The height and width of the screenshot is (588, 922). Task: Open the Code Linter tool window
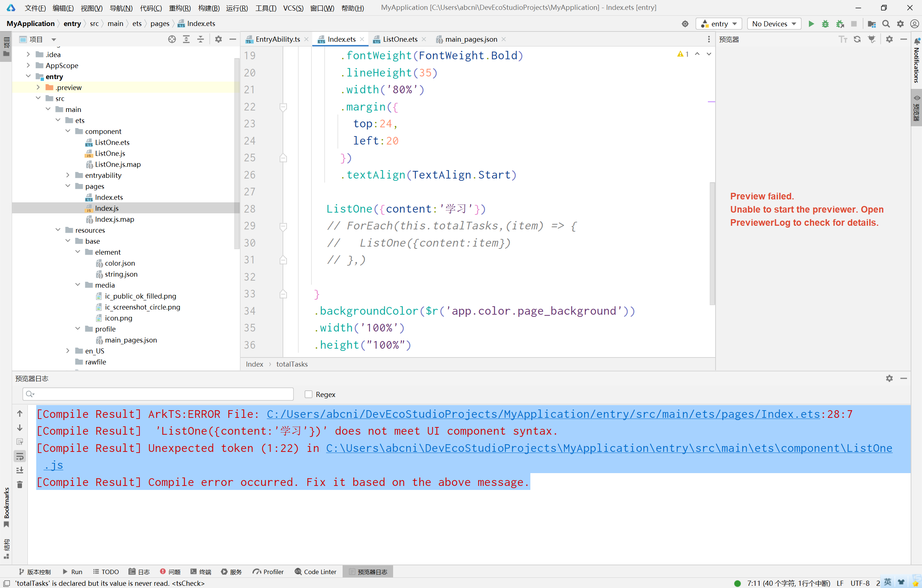316,572
